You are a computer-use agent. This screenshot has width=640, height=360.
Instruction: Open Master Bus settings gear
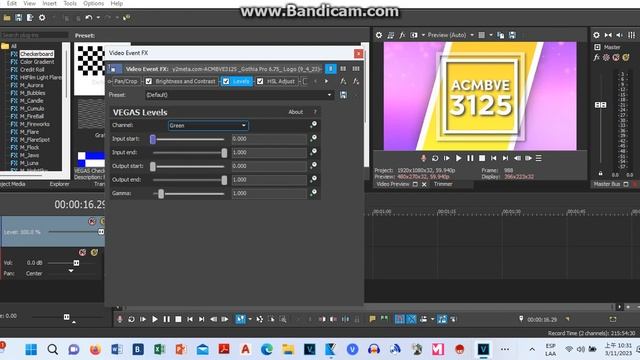point(596,35)
